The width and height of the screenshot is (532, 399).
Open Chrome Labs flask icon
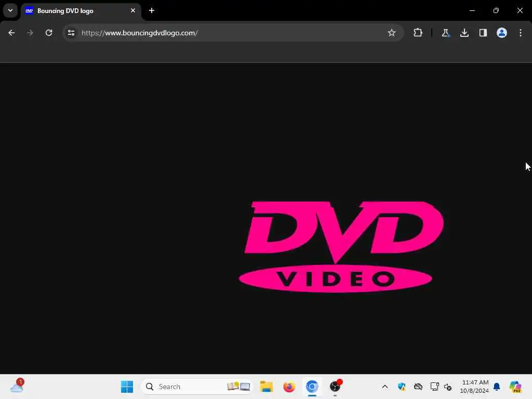coord(445,33)
